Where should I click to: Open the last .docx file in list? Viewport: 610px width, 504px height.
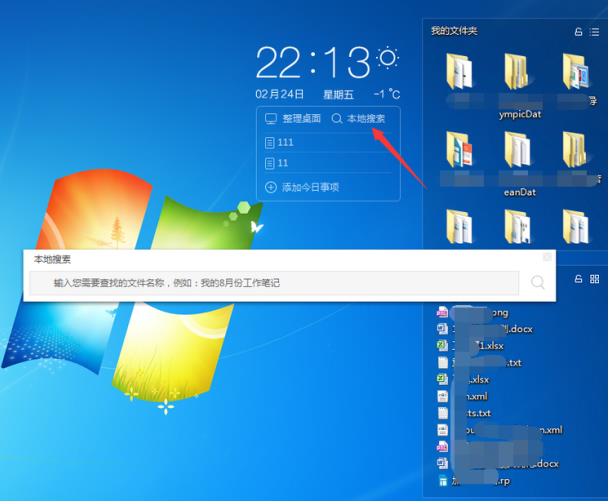[x=498, y=464]
